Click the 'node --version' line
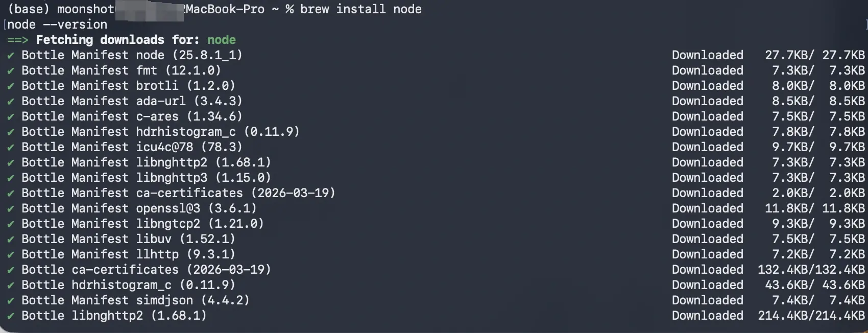The height and width of the screenshot is (333, 868). click(57, 25)
